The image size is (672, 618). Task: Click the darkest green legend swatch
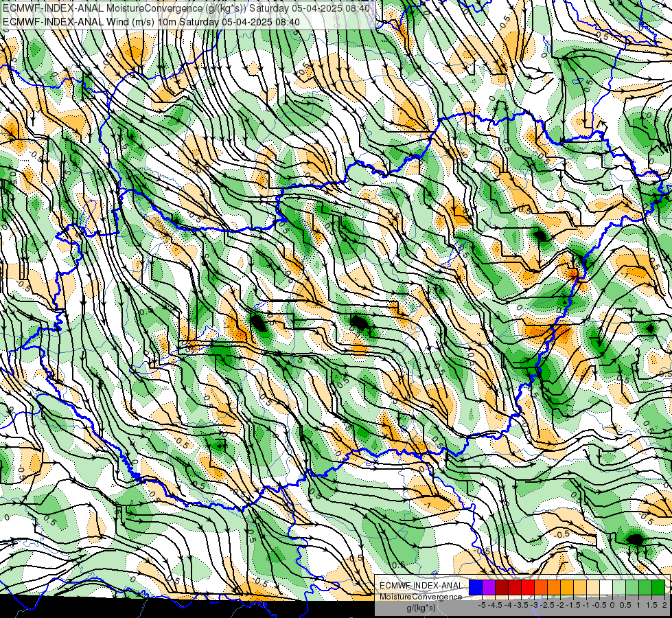click(658, 587)
